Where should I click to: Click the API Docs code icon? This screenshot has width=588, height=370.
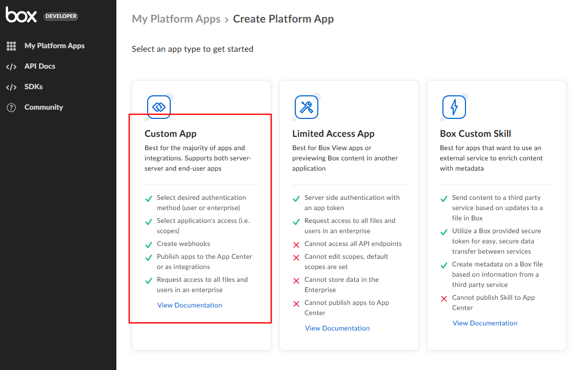coord(11,67)
